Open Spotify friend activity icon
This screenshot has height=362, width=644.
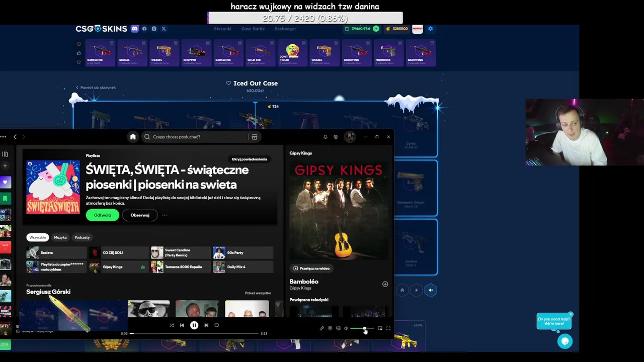336,137
